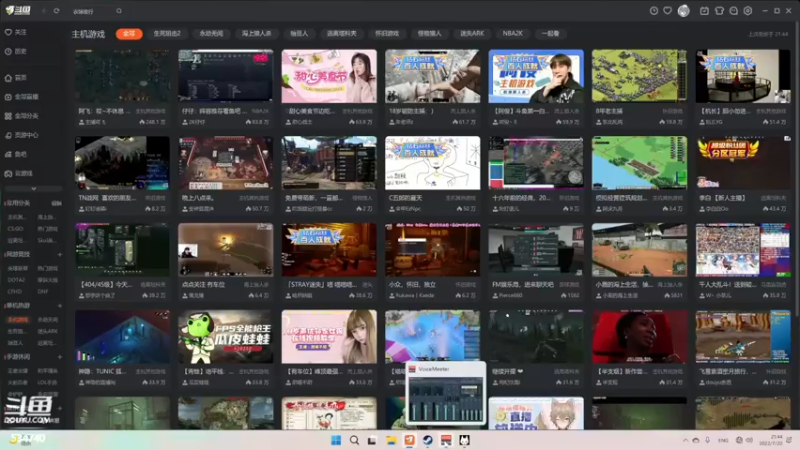
Task: Open File Explorer from the taskbar
Action: (x=391, y=440)
